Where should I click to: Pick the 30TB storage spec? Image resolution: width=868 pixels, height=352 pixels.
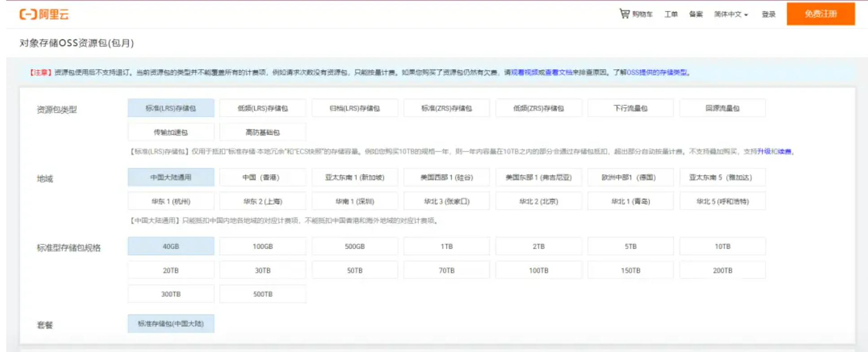pos(263,270)
